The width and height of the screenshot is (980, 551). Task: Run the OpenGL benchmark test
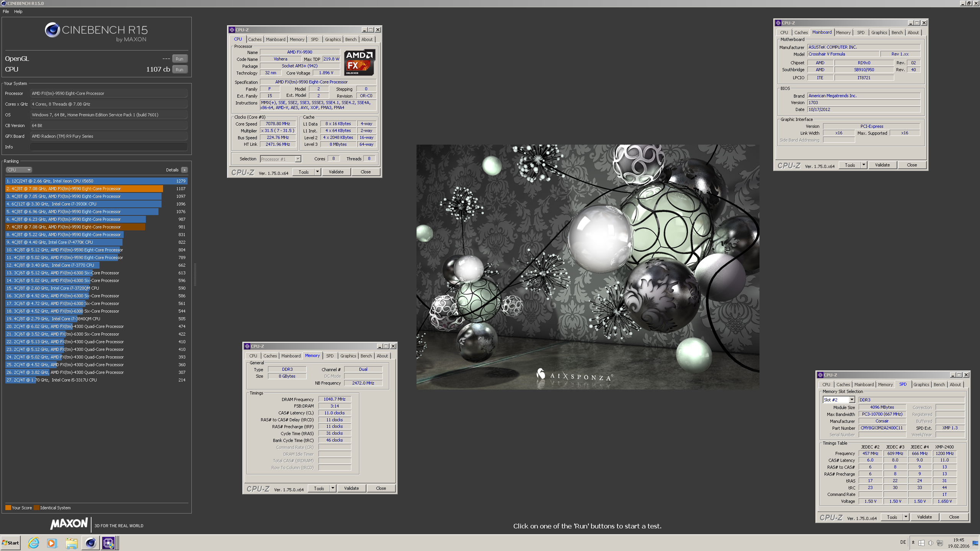(180, 59)
